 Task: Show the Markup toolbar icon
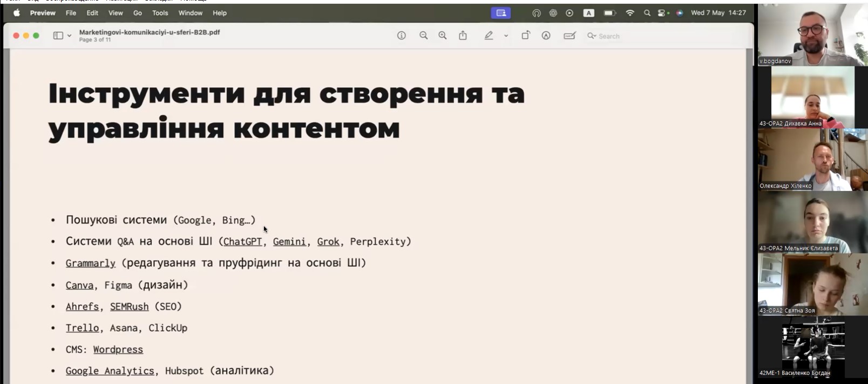pyautogui.click(x=546, y=36)
